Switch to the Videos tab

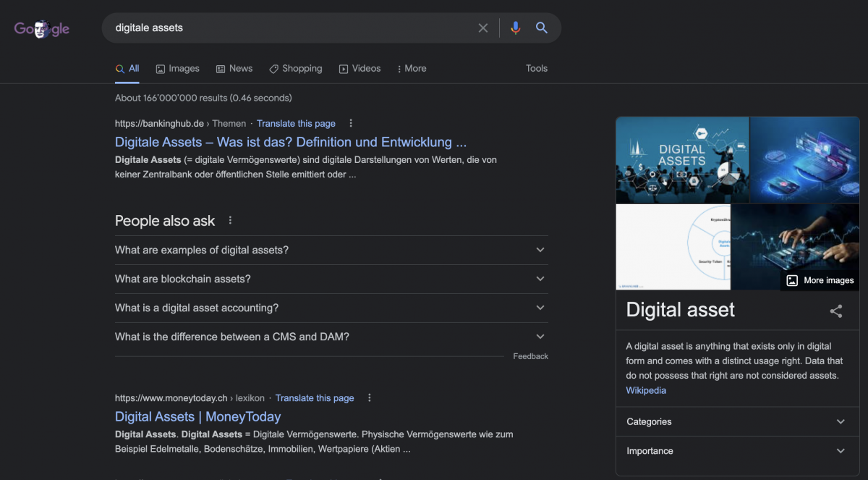point(359,69)
